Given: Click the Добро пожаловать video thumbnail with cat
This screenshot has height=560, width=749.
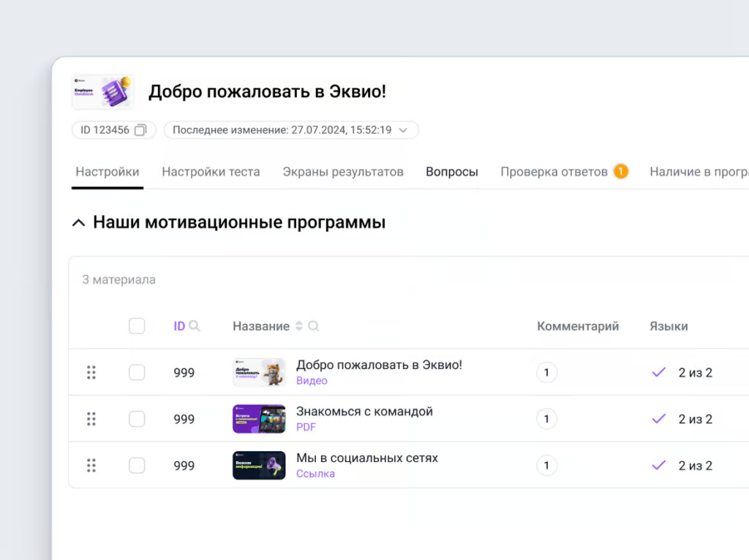Looking at the screenshot, I should pos(259,373).
